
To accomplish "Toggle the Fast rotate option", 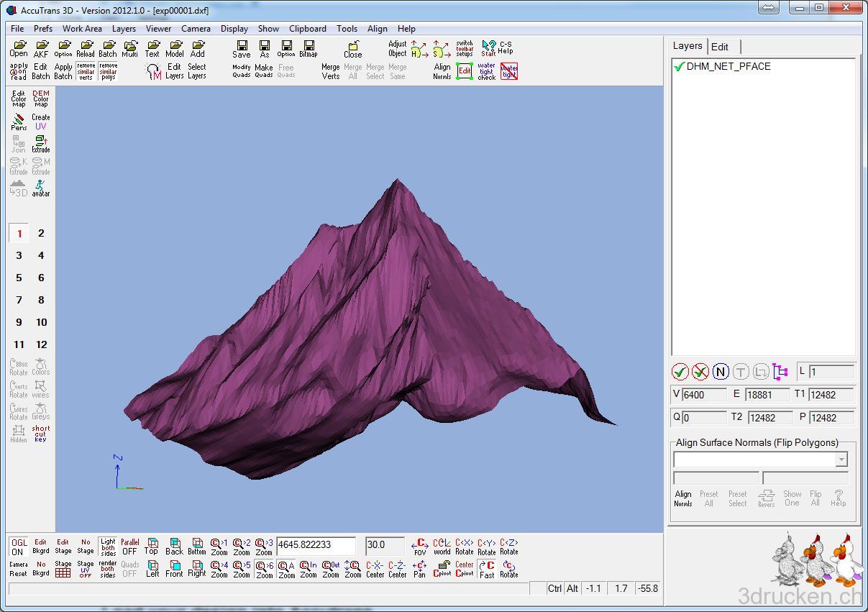I will point(487,569).
